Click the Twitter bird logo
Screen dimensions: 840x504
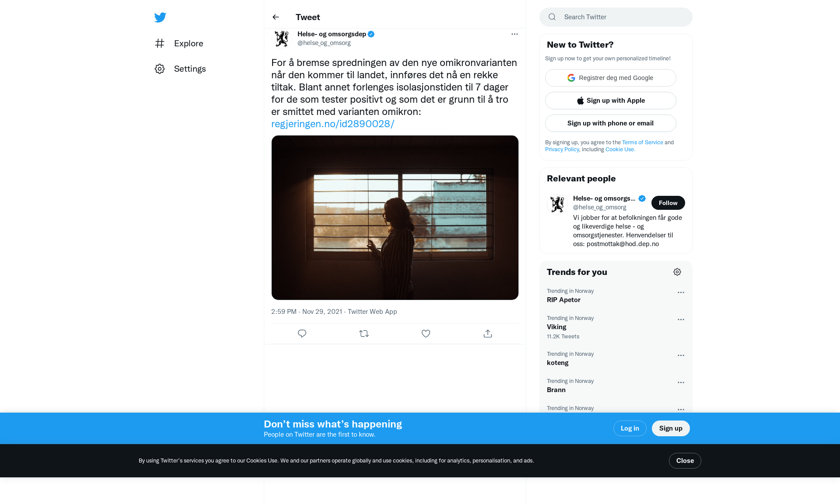pos(160,17)
